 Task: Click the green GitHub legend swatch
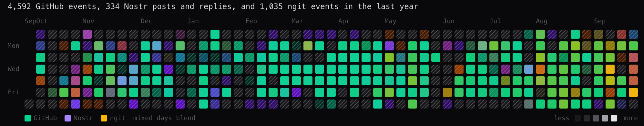click(28, 118)
